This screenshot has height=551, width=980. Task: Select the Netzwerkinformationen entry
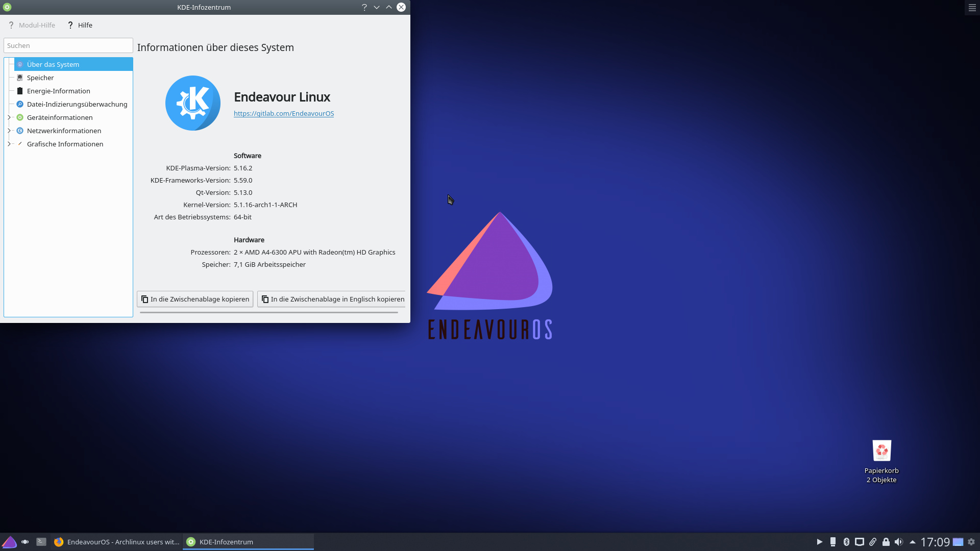(x=64, y=131)
